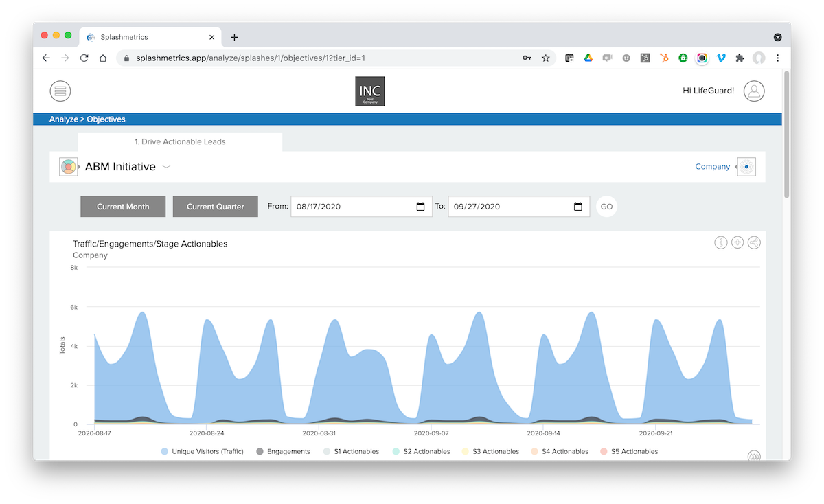The image size is (824, 504).
Task: Click the Company tier target icon
Action: pos(746,167)
